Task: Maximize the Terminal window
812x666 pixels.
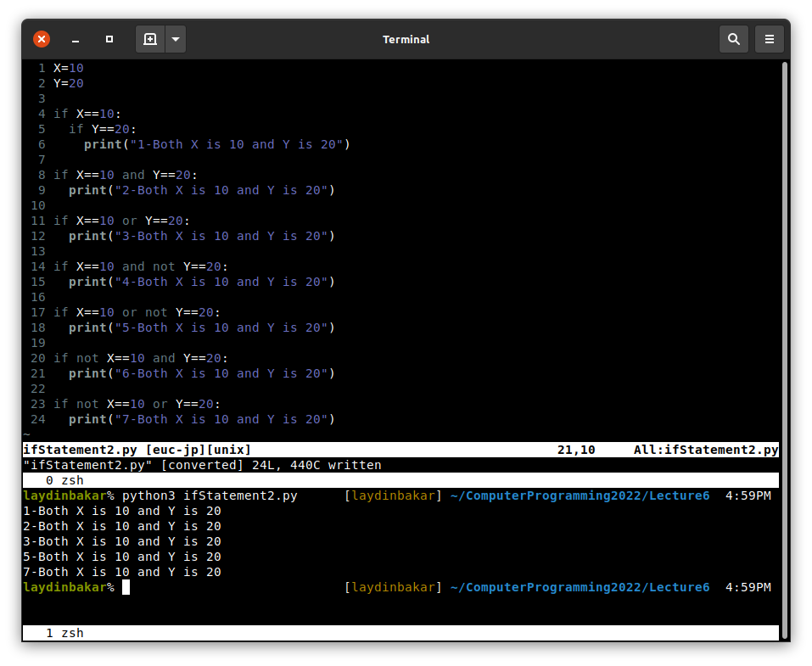Action: [x=109, y=39]
